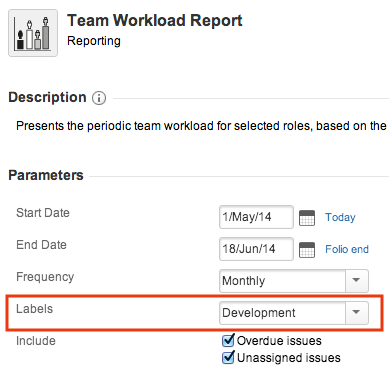This screenshot has width=389, height=374.
Task: Click the Labels field label
Action: (35, 309)
